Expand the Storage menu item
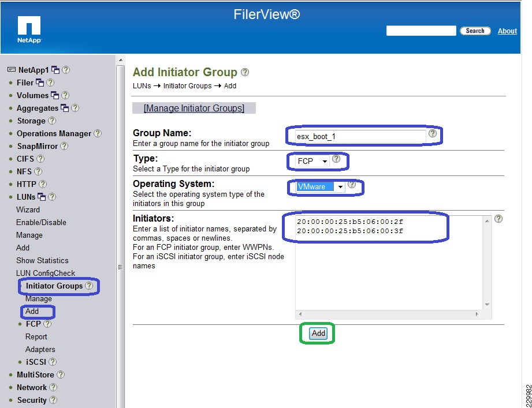The height and width of the screenshot is (408, 532). click(x=31, y=121)
